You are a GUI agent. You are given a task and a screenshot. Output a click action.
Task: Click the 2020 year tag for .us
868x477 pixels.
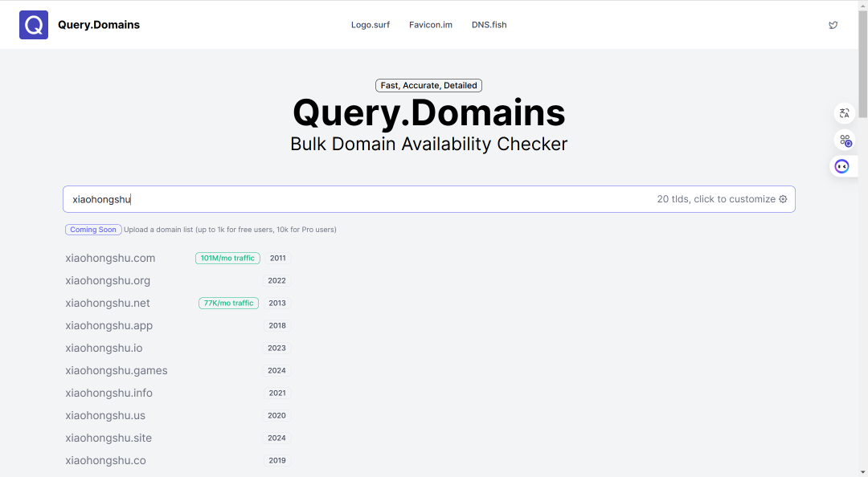276,416
